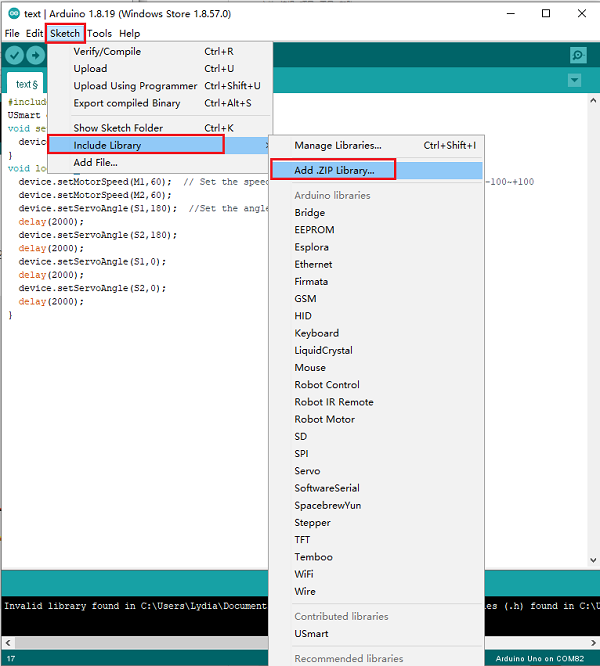Include the Robot Control library

click(x=377, y=384)
